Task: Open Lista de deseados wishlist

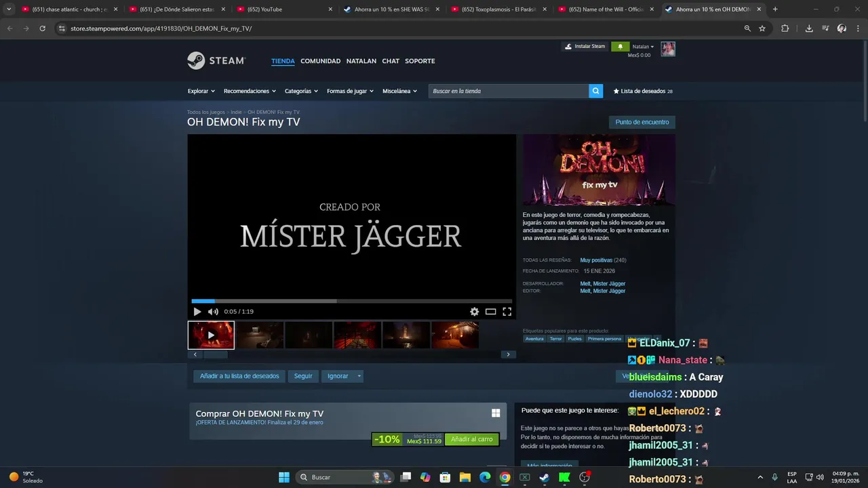Action: (x=643, y=91)
